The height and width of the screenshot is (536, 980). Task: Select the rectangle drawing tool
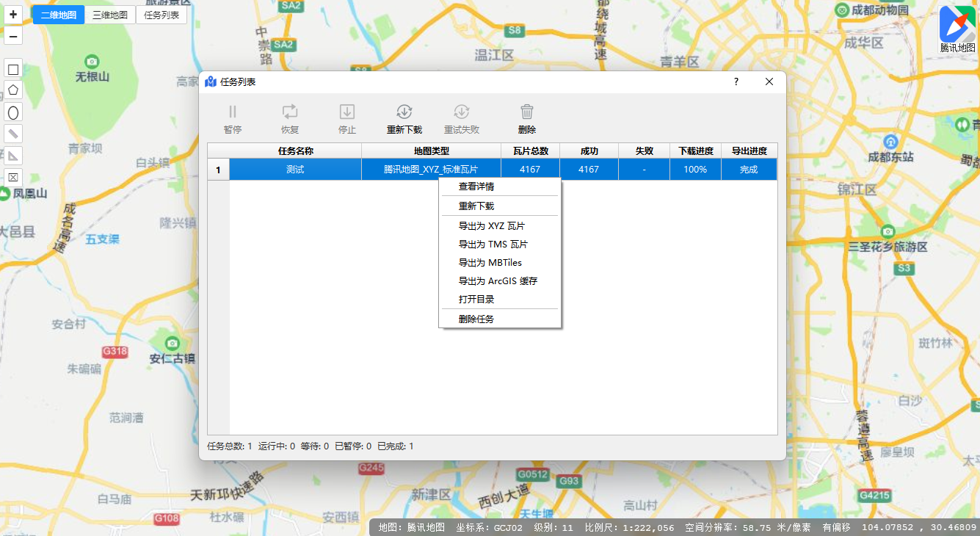[x=13, y=70]
